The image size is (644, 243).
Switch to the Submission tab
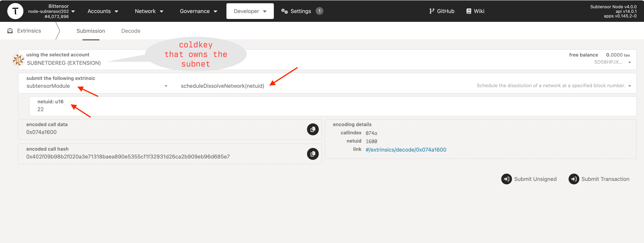[91, 31]
